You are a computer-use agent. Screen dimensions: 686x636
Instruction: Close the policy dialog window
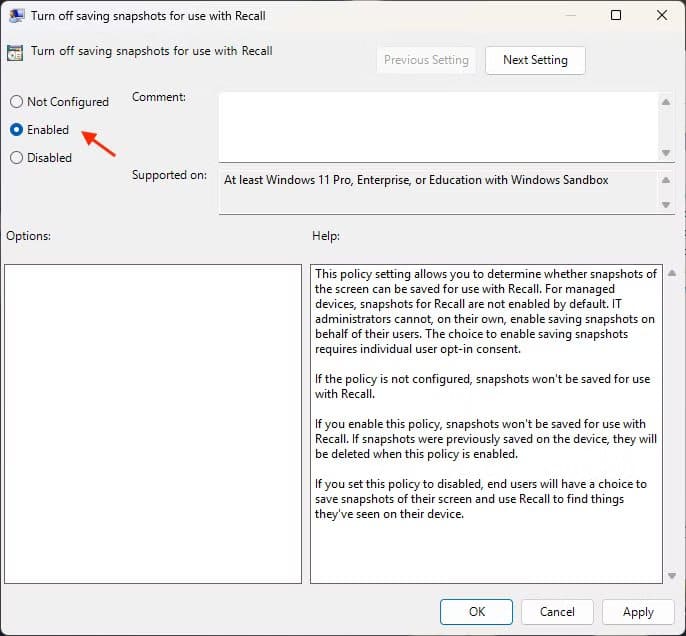(x=662, y=15)
